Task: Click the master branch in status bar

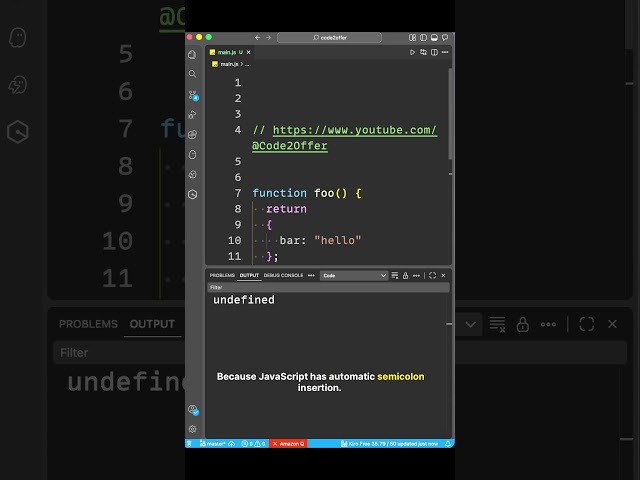Action: (x=213, y=444)
